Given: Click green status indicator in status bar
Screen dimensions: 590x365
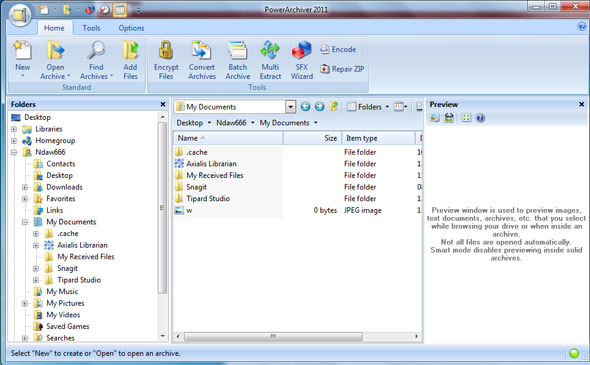Looking at the screenshot, I should click(574, 353).
